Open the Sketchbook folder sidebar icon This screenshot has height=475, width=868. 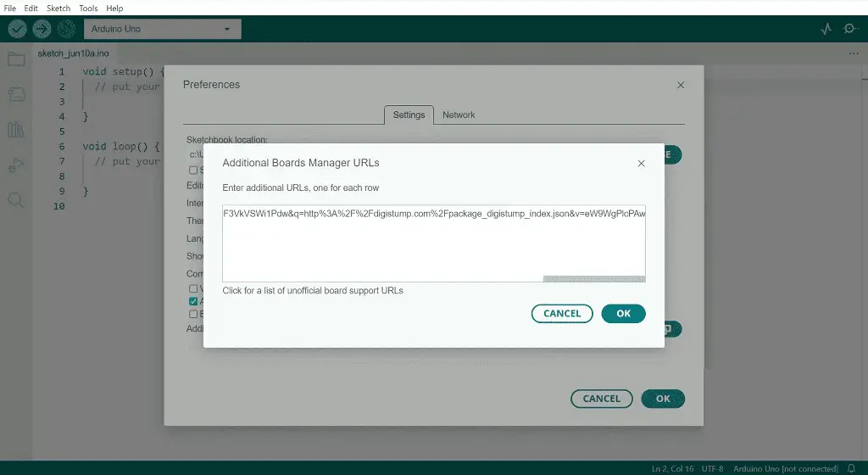16,59
